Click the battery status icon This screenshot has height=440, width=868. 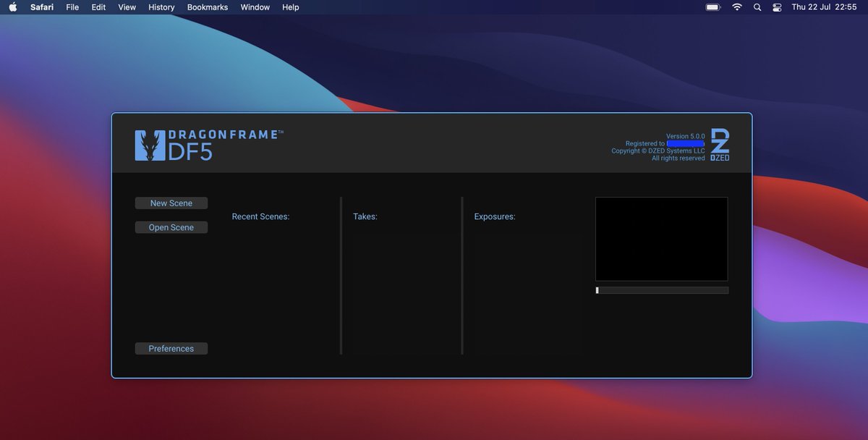(713, 7)
